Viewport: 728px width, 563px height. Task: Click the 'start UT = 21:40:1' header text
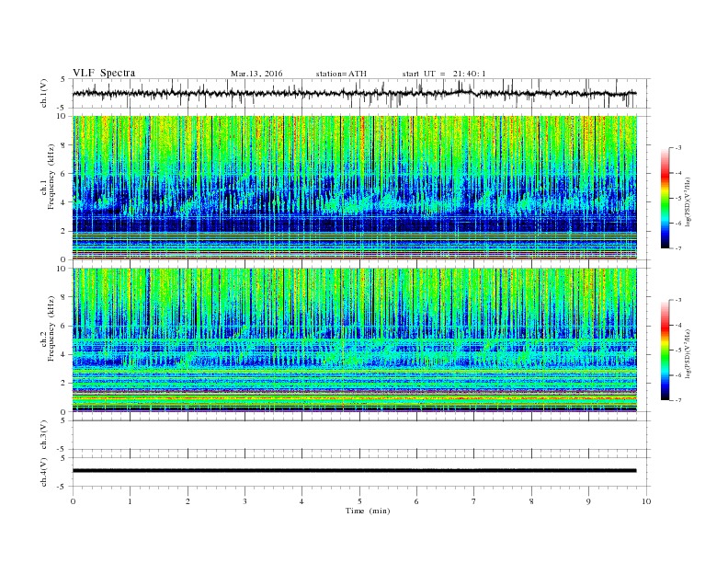[444, 74]
